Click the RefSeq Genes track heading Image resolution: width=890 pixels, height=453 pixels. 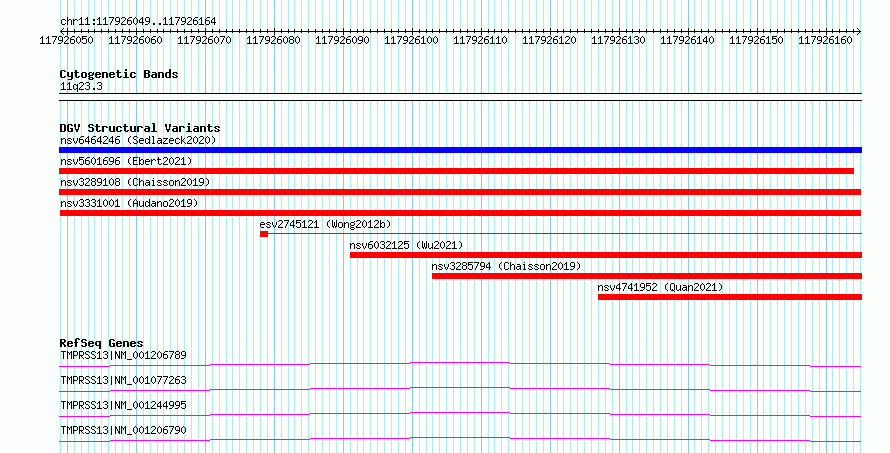[x=101, y=343]
